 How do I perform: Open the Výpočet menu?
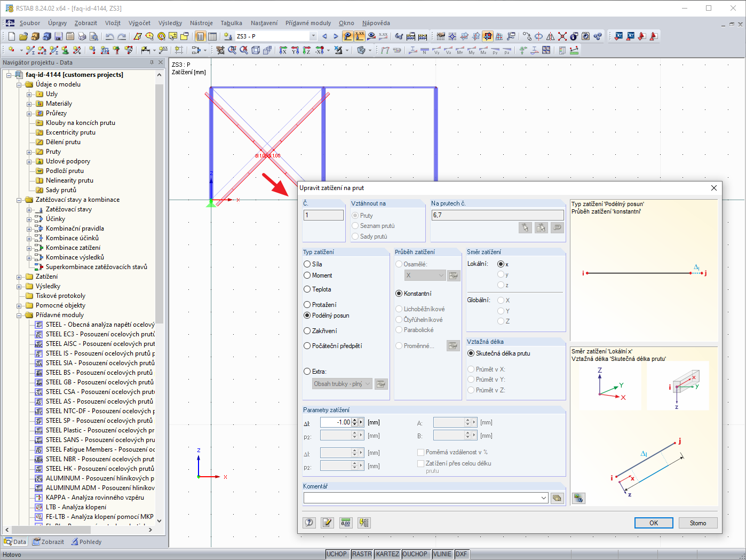139,23
